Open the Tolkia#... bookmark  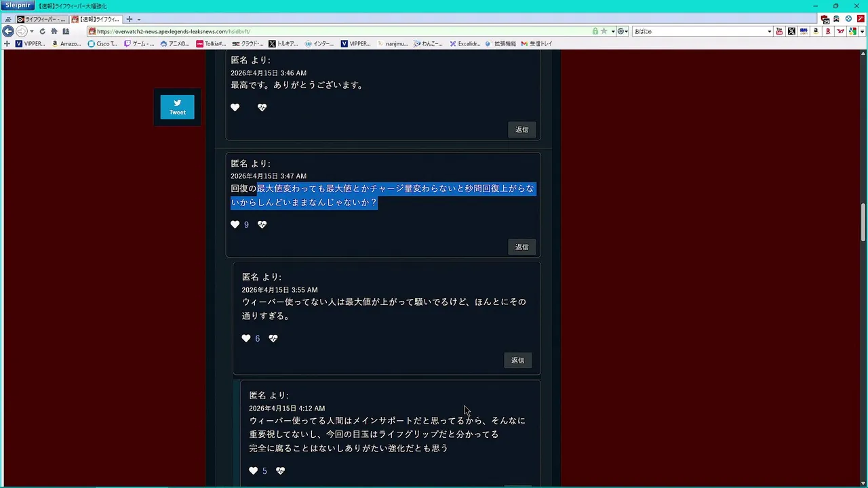(211, 43)
